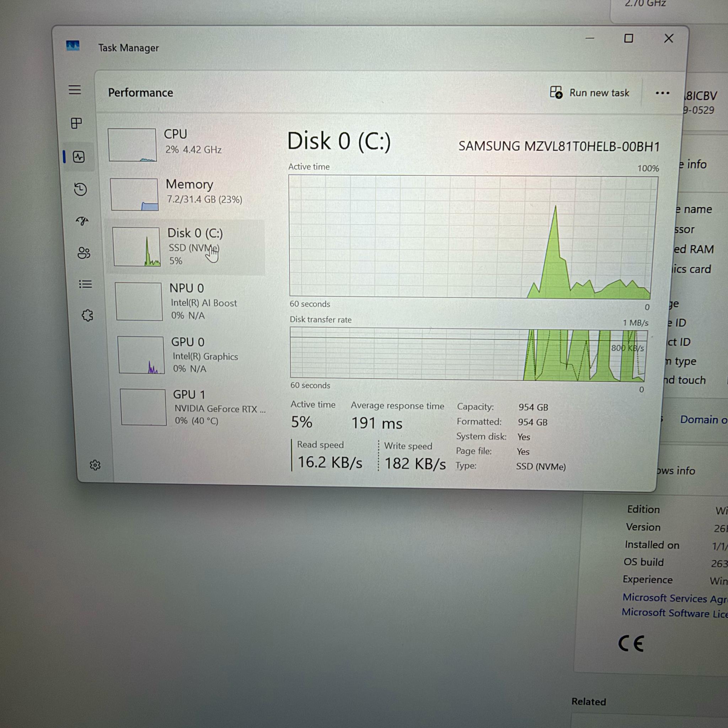
Task: Click the GPU 0 mini graph thumbnail
Action: [x=141, y=355]
